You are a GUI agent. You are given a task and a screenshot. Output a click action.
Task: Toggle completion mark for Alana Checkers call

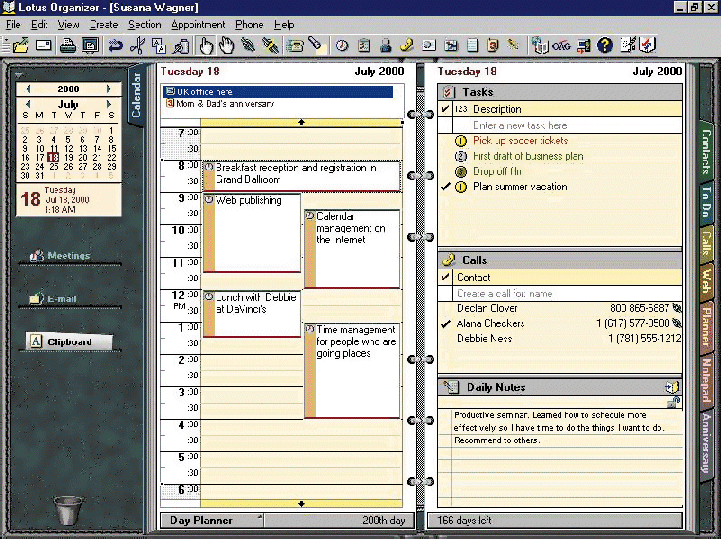click(x=446, y=324)
